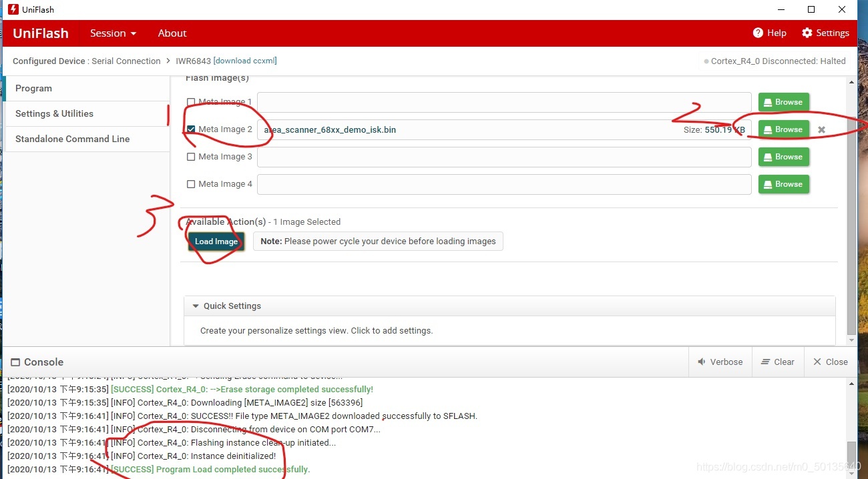Click the Meta Image 3 file path field
Viewport: 868px width, 479px height.
tap(504, 157)
